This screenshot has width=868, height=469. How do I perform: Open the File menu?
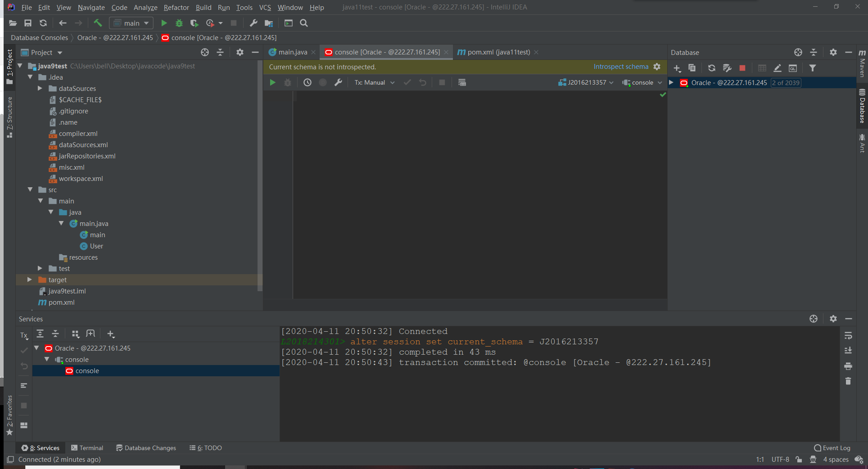27,7
